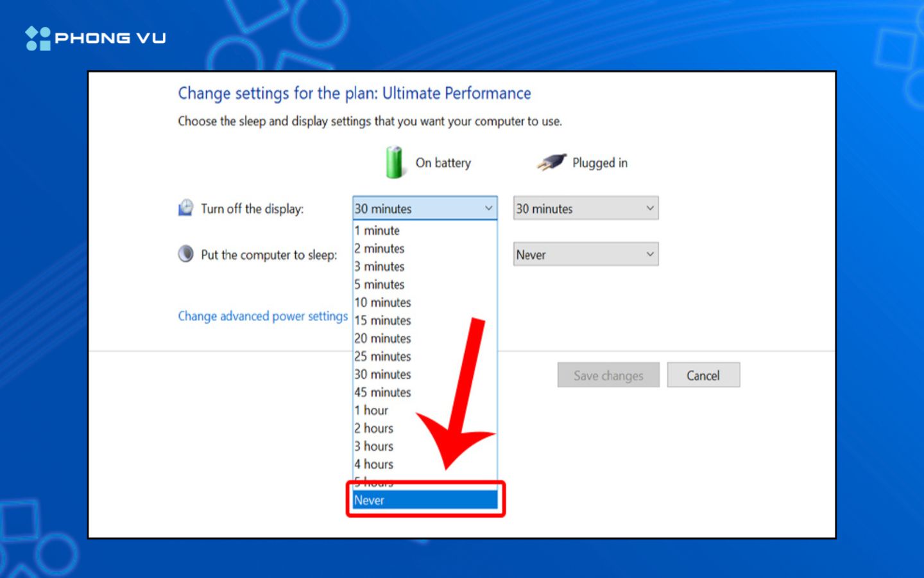Choose the 15 minutes option
The height and width of the screenshot is (578, 924).
point(382,320)
